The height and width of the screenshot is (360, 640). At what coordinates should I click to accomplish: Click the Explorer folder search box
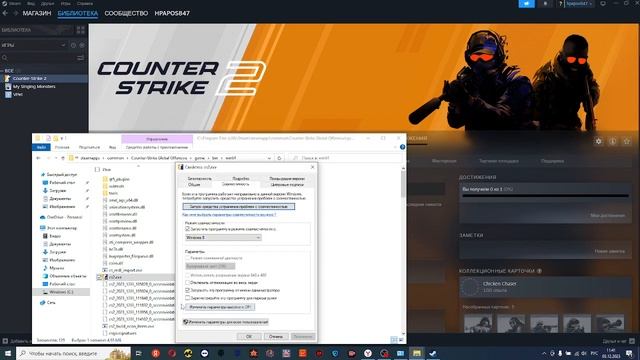tap(346, 158)
